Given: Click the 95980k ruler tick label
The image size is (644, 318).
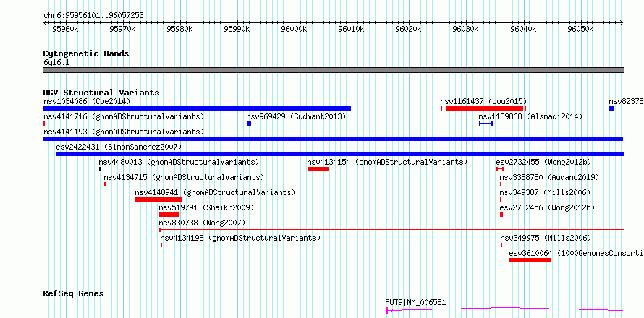Looking at the screenshot, I should (180, 30).
